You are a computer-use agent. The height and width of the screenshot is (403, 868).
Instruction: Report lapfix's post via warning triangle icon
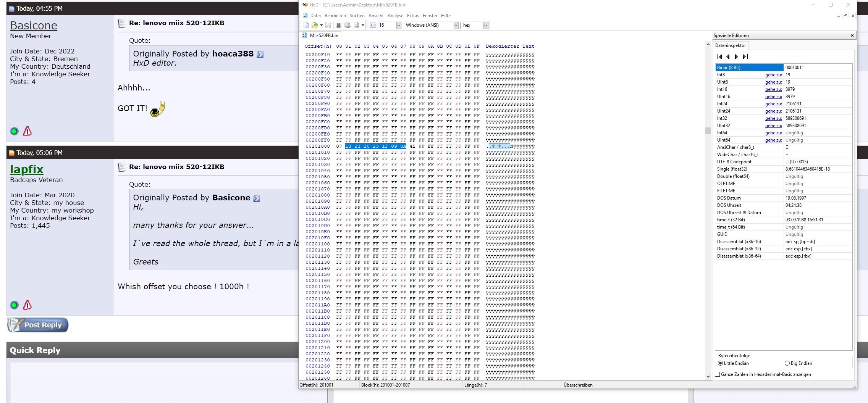[x=27, y=305]
